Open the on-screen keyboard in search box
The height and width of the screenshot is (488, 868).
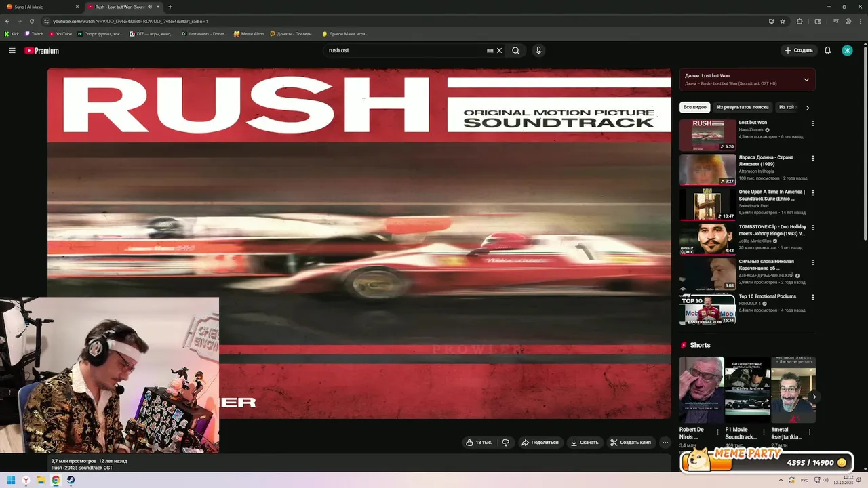click(490, 50)
